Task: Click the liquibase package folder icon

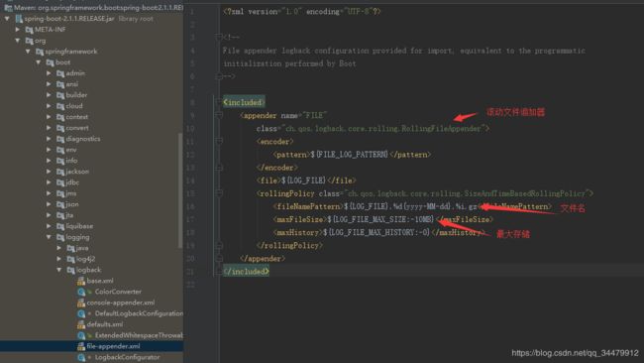Action: pyautogui.click(x=60, y=226)
